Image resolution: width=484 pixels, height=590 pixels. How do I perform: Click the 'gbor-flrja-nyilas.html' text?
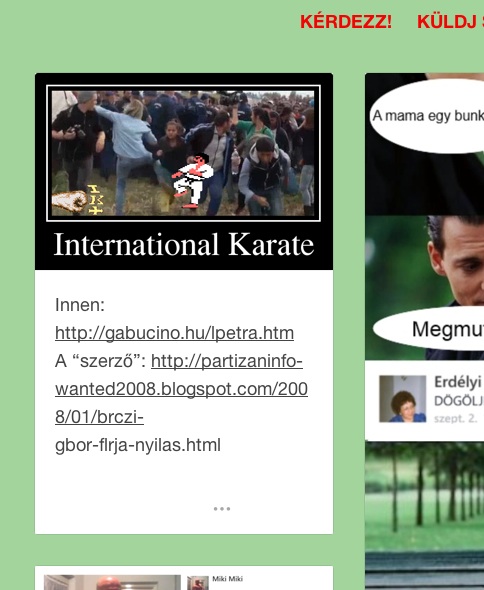point(138,445)
